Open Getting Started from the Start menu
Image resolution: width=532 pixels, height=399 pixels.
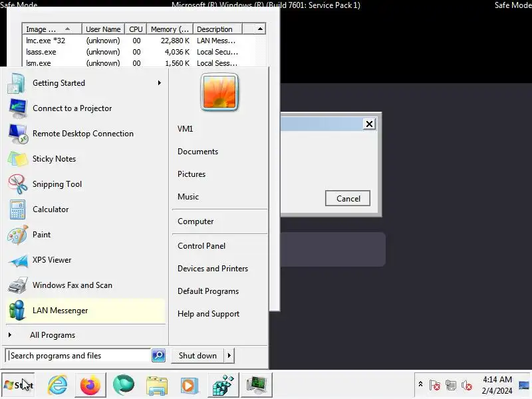pos(85,83)
